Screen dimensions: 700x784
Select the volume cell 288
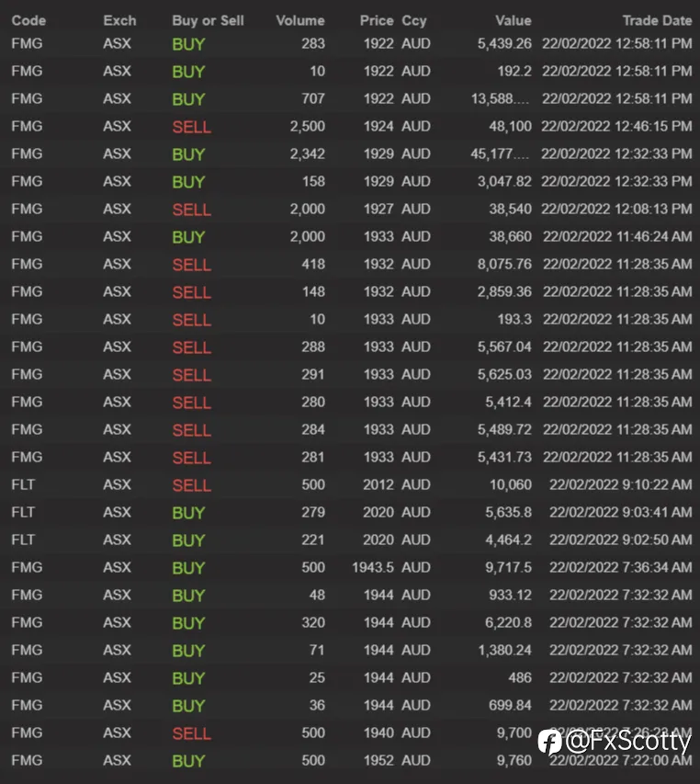tap(313, 347)
